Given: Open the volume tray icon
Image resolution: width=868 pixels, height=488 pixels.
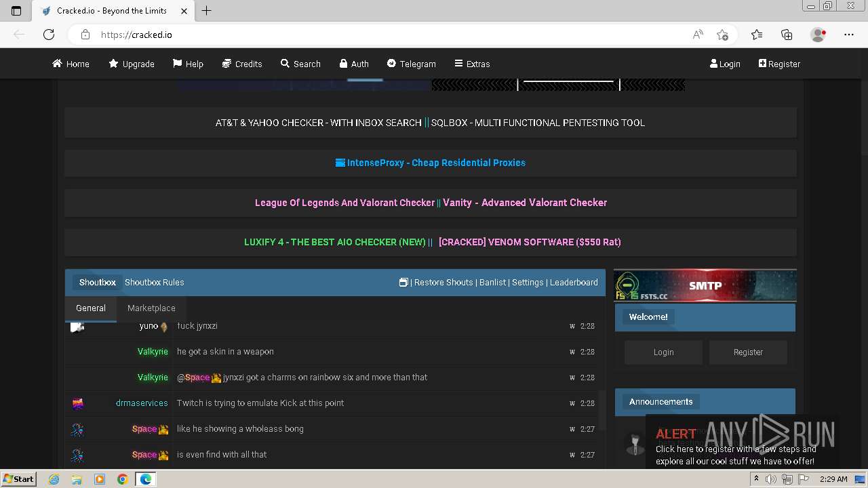Looking at the screenshot, I should 772,479.
